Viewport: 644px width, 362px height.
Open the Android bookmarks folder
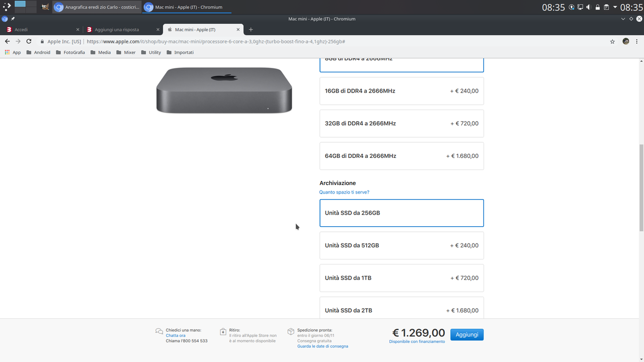[38, 52]
